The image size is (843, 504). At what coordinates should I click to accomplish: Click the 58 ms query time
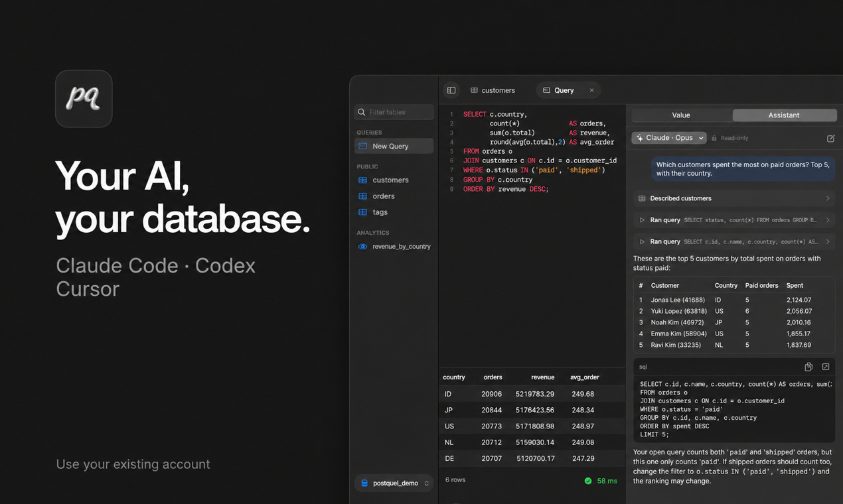tap(607, 481)
